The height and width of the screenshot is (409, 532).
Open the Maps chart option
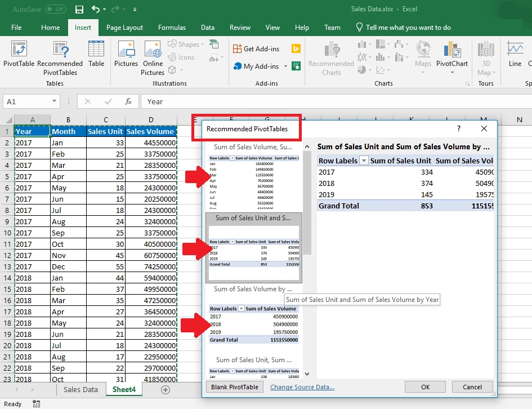pyautogui.click(x=423, y=57)
